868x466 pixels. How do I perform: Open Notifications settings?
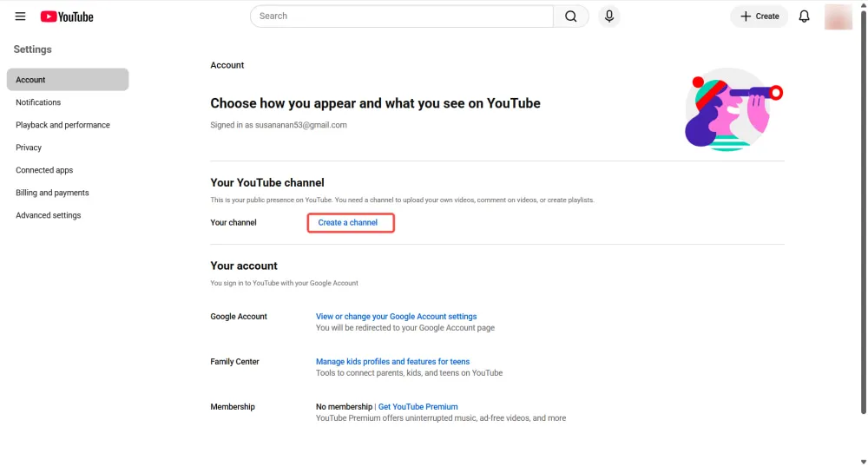pos(38,102)
